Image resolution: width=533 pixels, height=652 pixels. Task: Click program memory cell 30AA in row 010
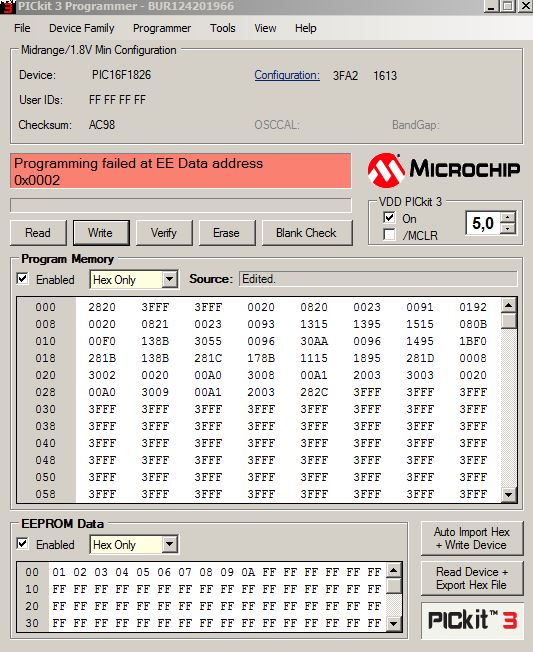coord(314,341)
